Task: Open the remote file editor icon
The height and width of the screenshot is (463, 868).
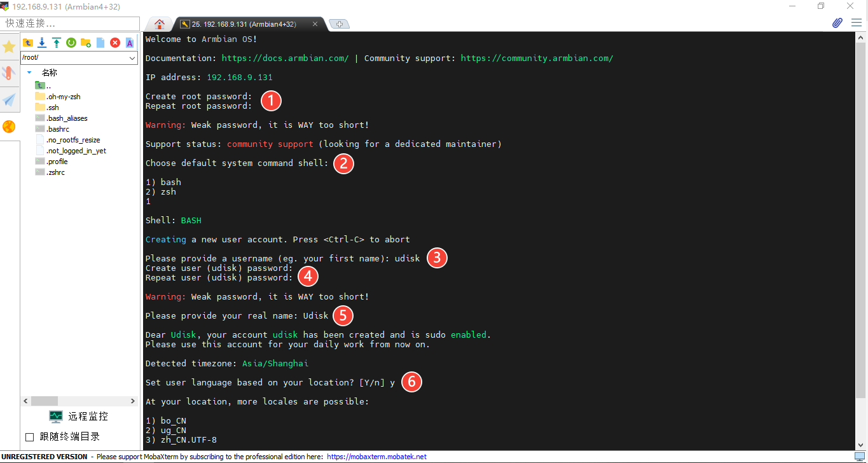Action: (129, 42)
